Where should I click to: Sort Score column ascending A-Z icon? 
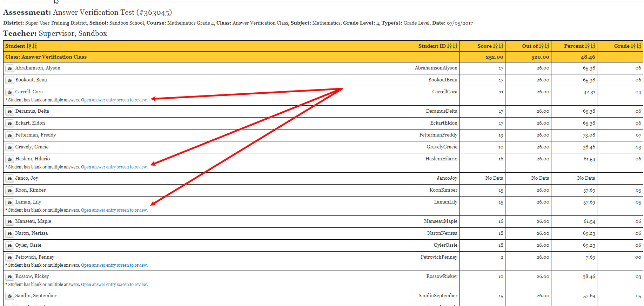pos(495,46)
